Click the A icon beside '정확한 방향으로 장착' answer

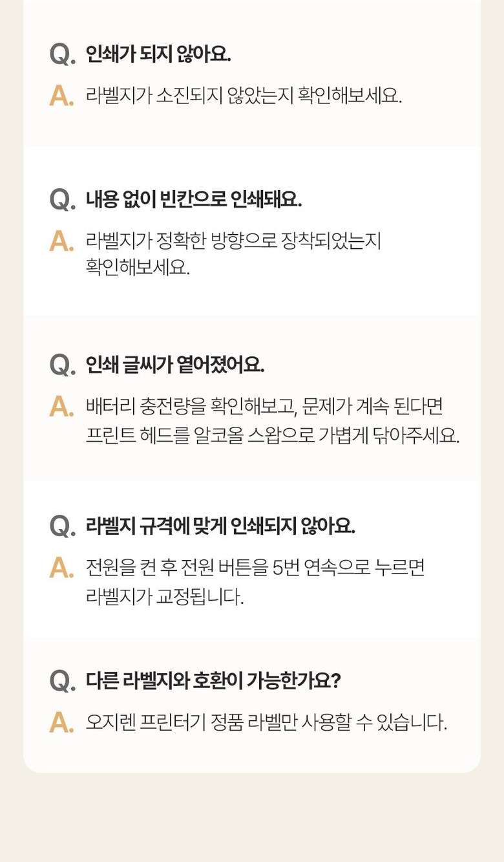pyautogui.click(x=61, y=241)
